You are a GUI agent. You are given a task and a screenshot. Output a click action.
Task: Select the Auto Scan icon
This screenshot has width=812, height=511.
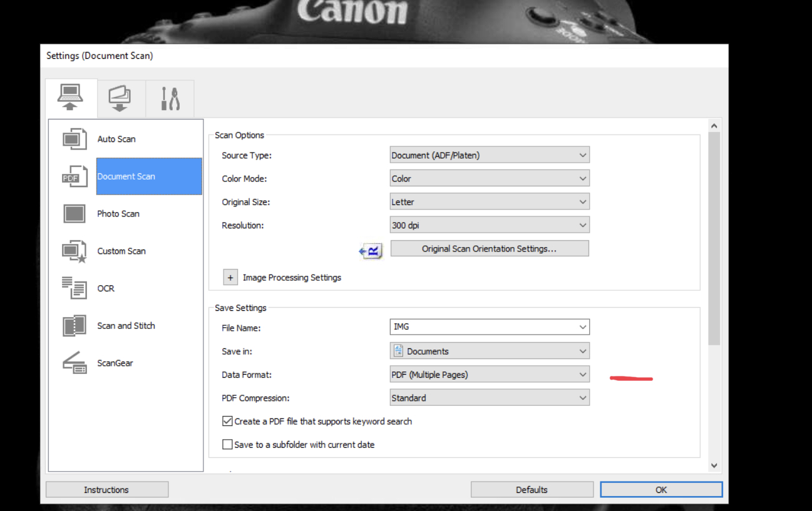(75, 139)
